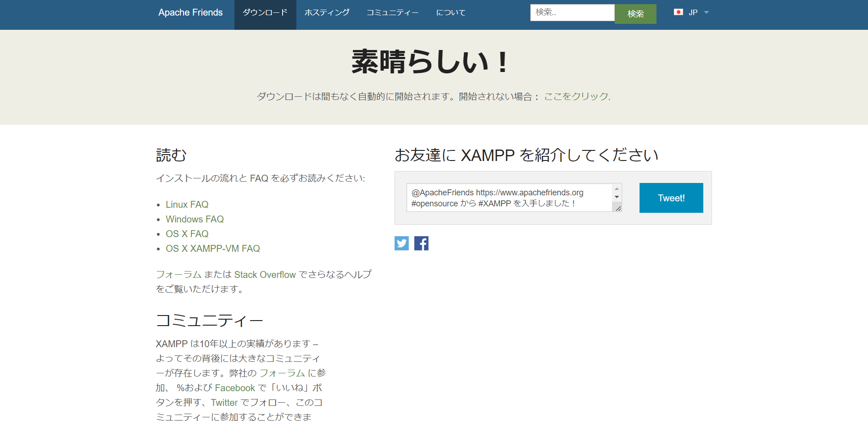The height and width of the screenshot is (421, 868).
Task: Open the について menu item
Action: (x=451, y=12)
